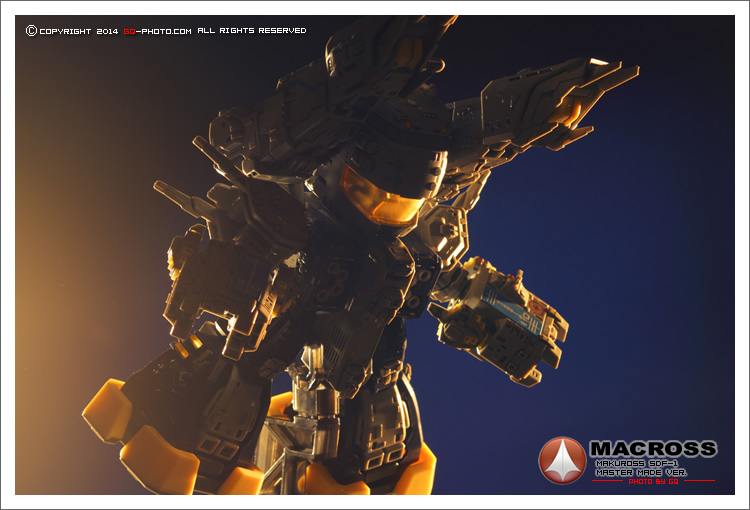
Task: Click the bold MACROSS title text
Action: [653, 449]
